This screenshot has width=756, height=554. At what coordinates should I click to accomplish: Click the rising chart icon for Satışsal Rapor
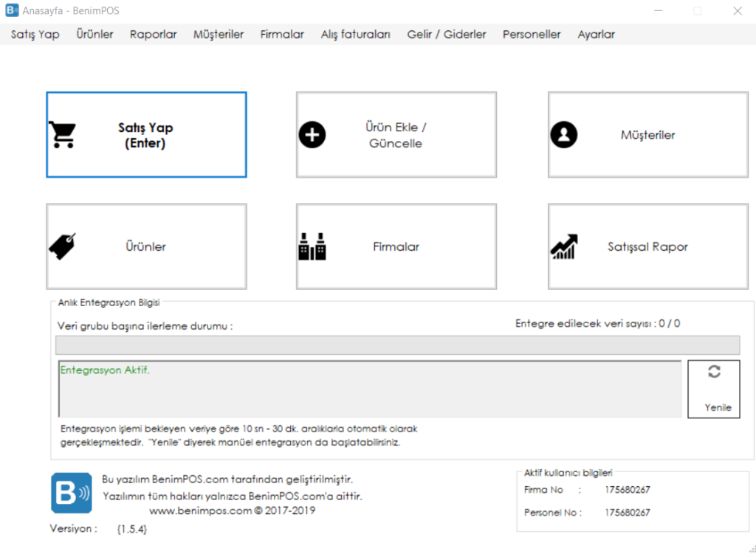coord(563,246)
